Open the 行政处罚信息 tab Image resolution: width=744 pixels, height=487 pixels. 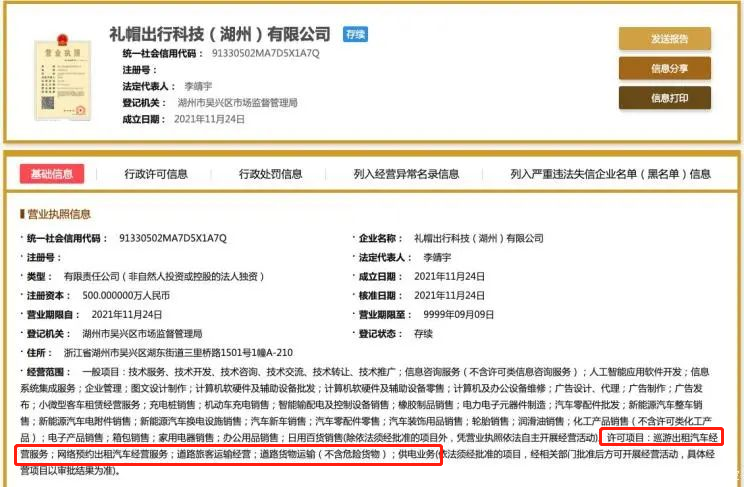coord(270,174)
